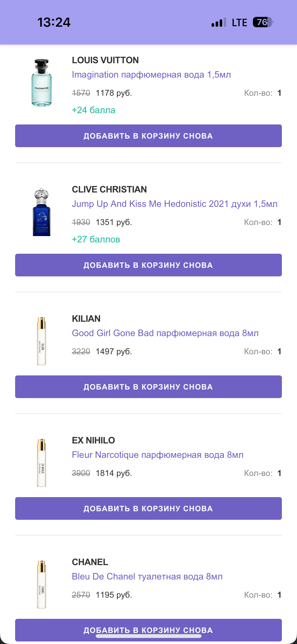Tap the 13:24 clock in status bar
The height and width of the screenshot is (644, 297).
[54, 22]
